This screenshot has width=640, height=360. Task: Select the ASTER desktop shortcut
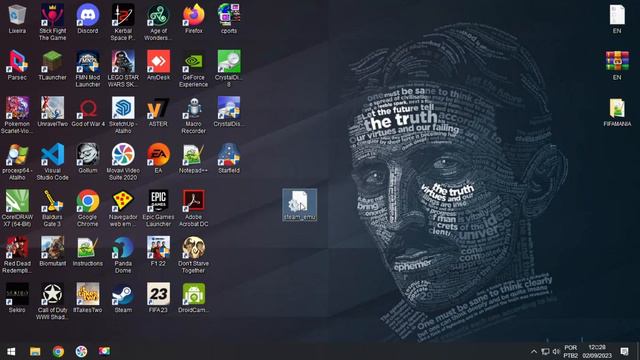click(158, 112)
